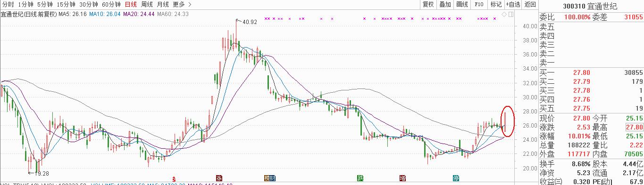644x185 pixels.
Task: Switch to the 周线 weekly chart tab
Action: point(147,4)
